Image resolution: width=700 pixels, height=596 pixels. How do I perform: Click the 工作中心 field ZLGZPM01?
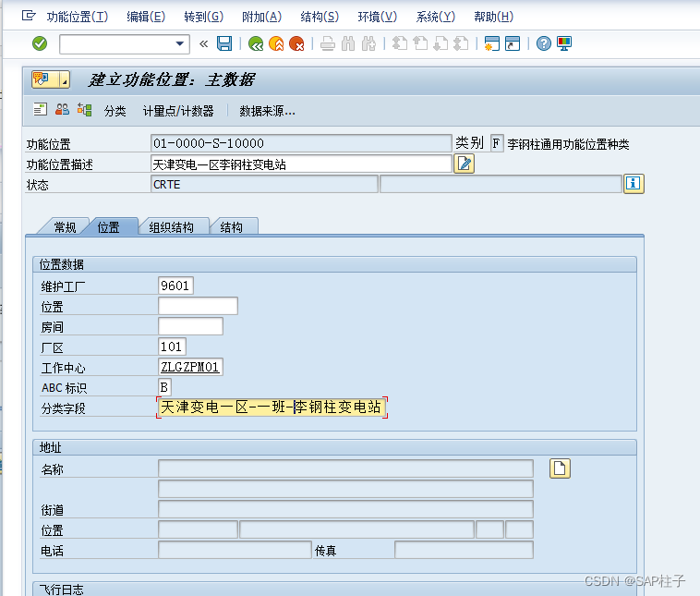190,367
